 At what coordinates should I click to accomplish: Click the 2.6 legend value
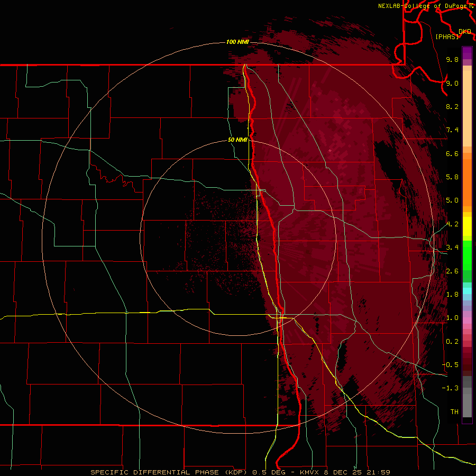[x=452, y=271]
